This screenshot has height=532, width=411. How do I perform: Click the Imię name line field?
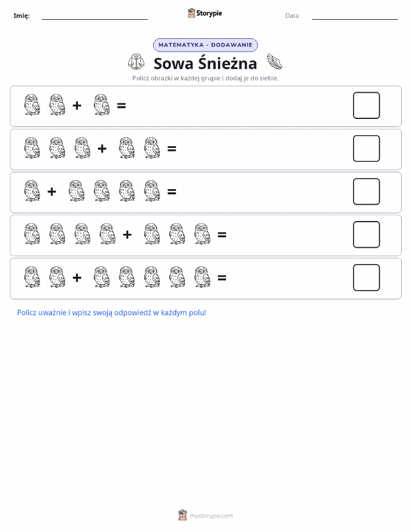pos(94,16)
